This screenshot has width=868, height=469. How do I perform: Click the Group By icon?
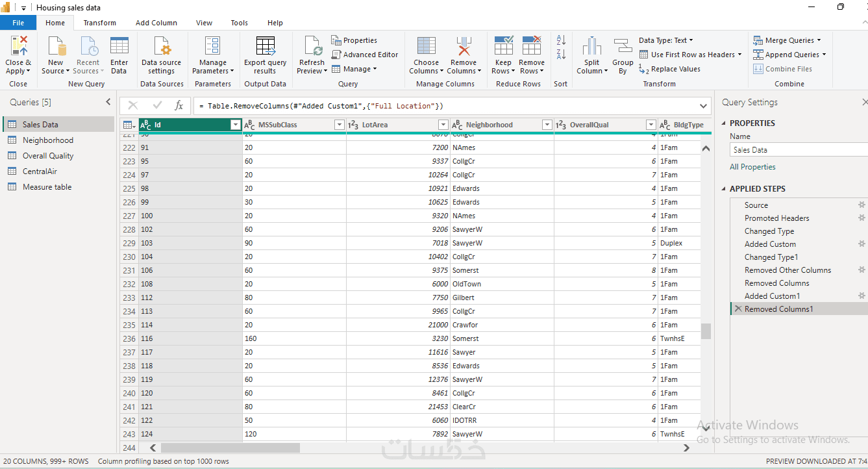(623, 47)
